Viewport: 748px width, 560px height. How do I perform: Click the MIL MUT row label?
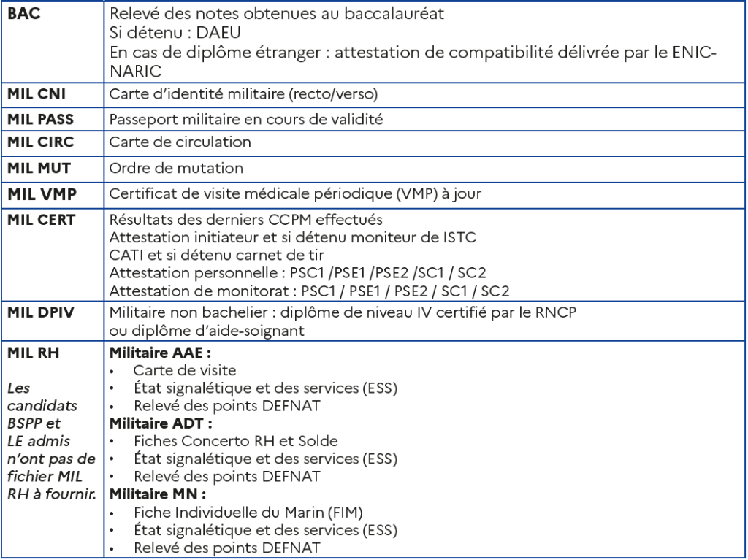[39, 169]
